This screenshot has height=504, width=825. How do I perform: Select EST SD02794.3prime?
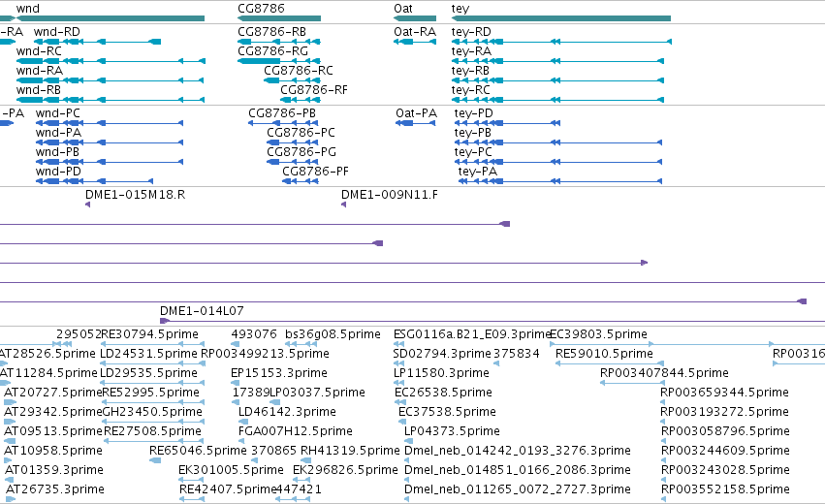click(x=442, y=354)
